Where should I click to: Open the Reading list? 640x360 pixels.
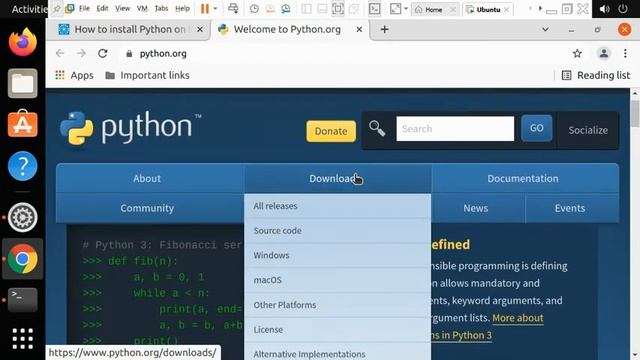[596, 75]
